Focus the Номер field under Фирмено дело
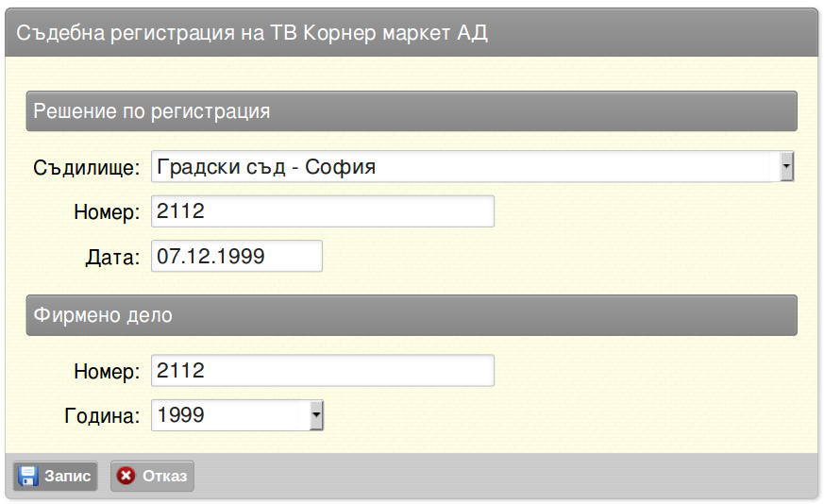 pos(323,371)
